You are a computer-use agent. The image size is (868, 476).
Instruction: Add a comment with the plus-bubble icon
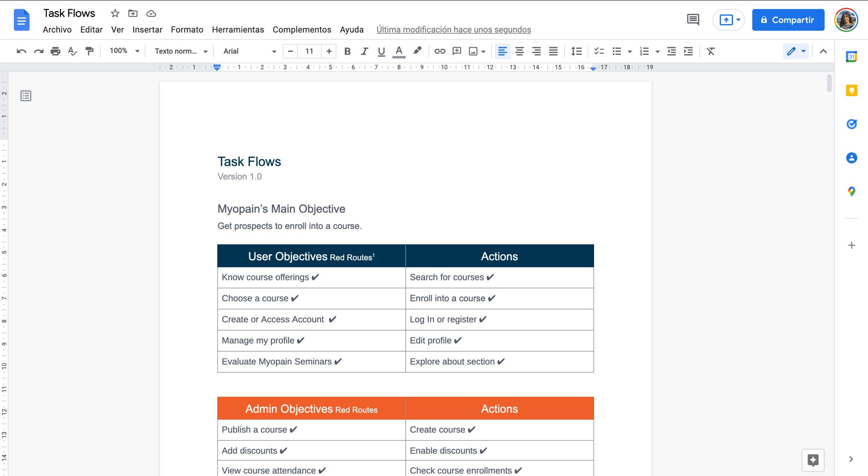[x=457, y=51]
